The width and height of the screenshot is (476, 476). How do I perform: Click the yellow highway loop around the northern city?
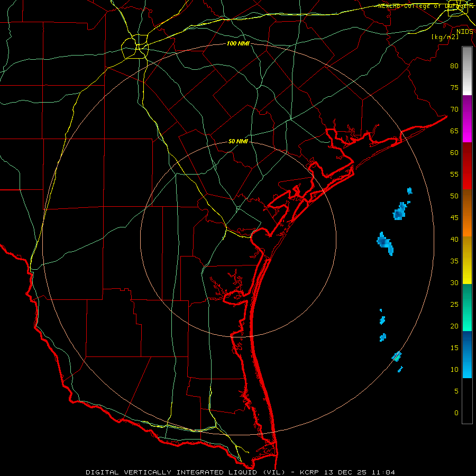pos(135,47)
